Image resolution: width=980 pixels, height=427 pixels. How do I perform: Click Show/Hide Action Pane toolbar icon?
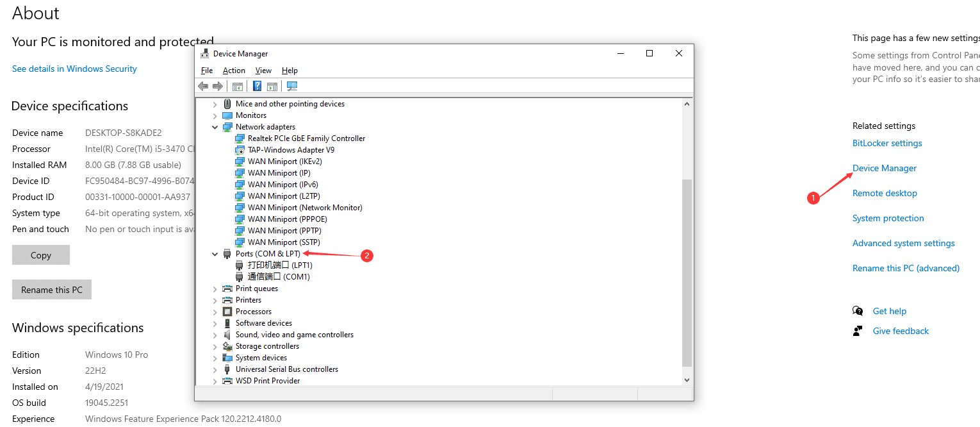tap(272, 87)
